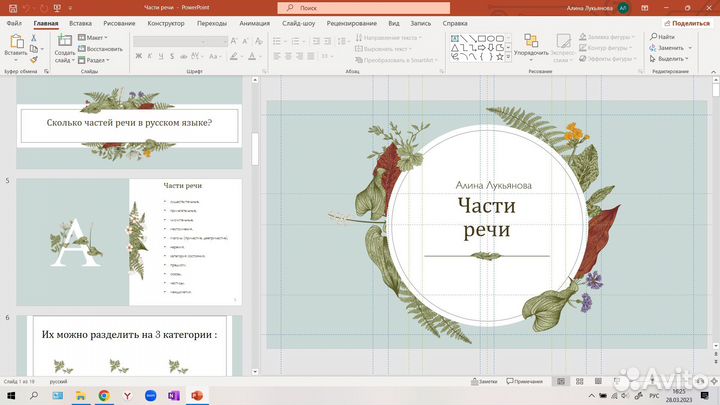This screenshot has height=405, width=720.
Task: Switch to the Design (Конструктор) tab
Action: pos(166,23)
